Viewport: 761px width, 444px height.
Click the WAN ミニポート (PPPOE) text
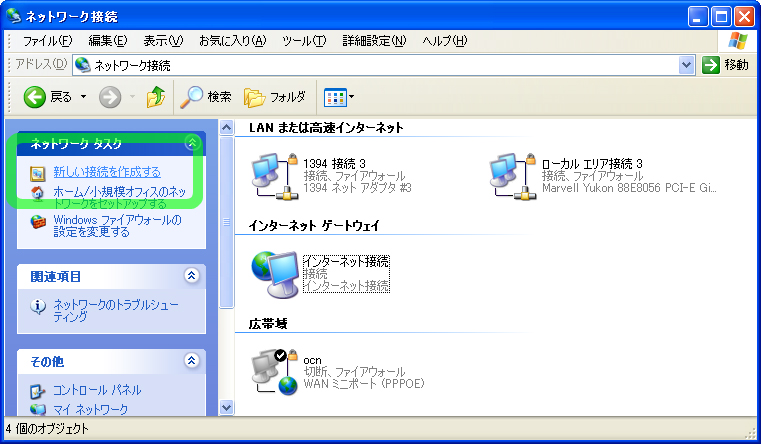364,384
